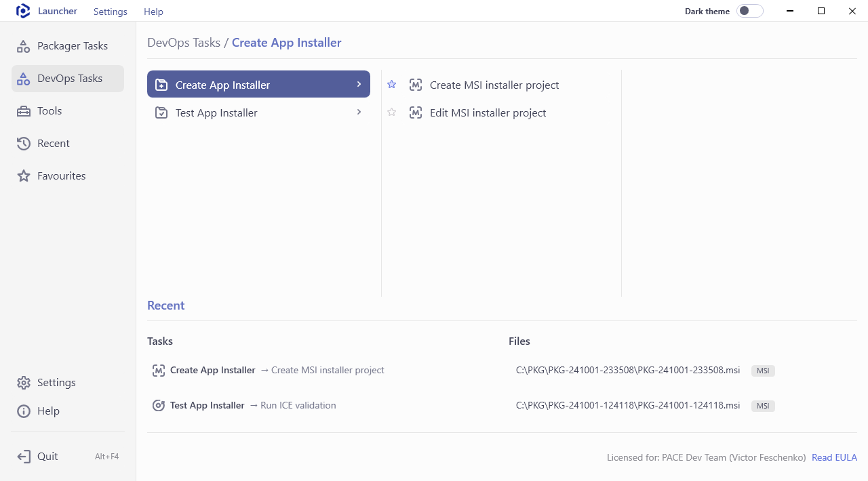Open the Launcher top menu item
Viewport: 868px width, 481px height.
pyautogui.click(x=58, y=11)
